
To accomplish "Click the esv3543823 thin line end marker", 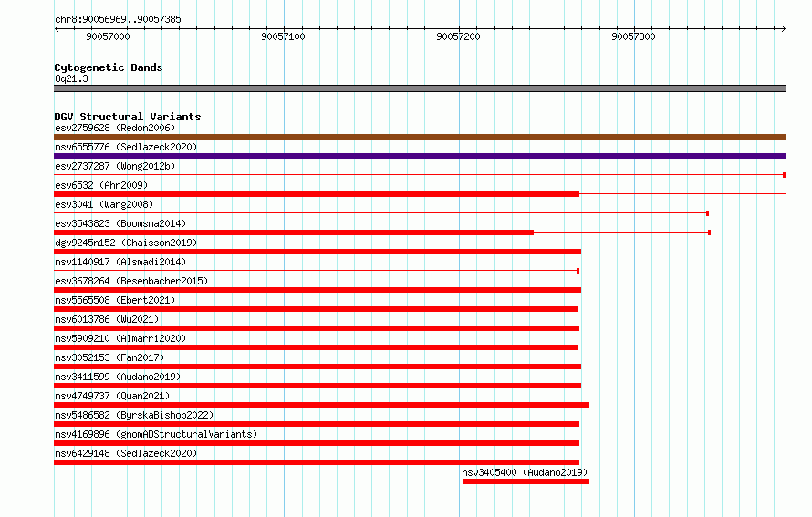I will [x=709, y=233].
